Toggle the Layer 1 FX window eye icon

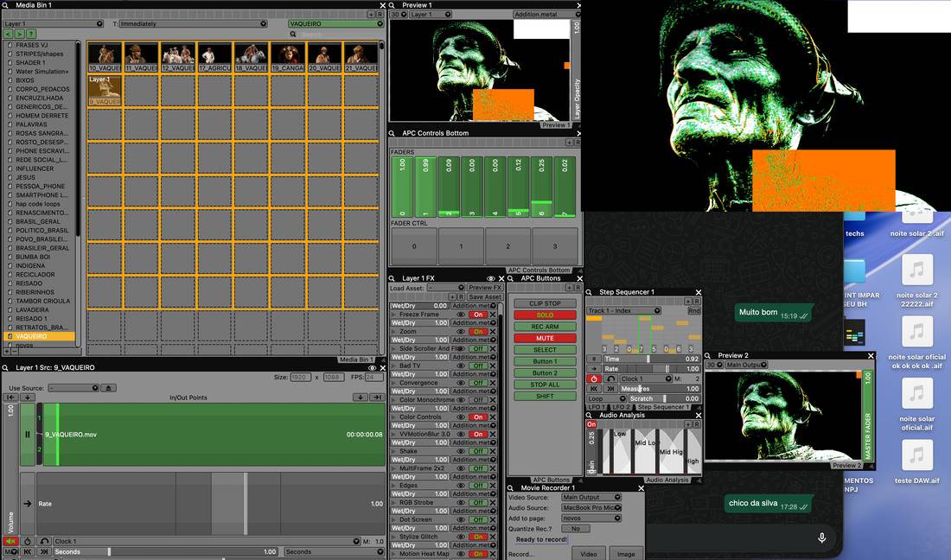pyautogui.click(x=491, y=278)
